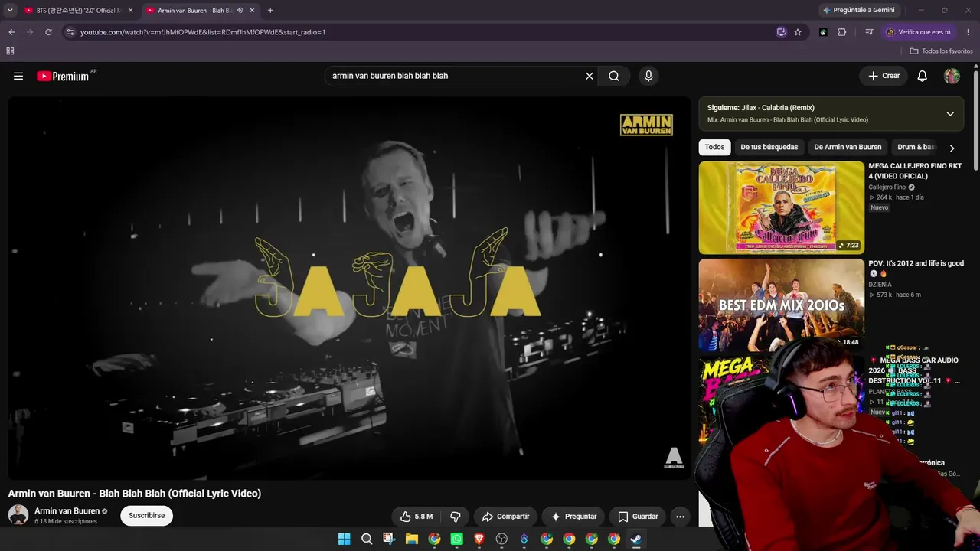Open WhatsApp from the taskbar

tap(457, 539)
